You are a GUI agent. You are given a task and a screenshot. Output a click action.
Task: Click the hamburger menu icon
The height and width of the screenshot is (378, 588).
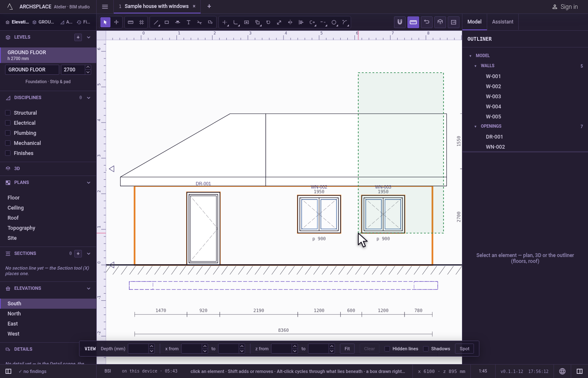click(105, 6)
